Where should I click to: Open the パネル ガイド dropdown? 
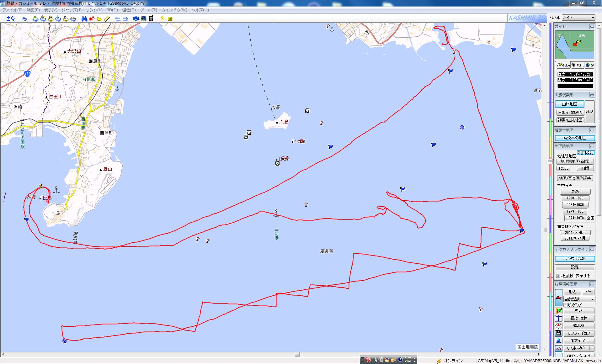(x=578, y=18)
